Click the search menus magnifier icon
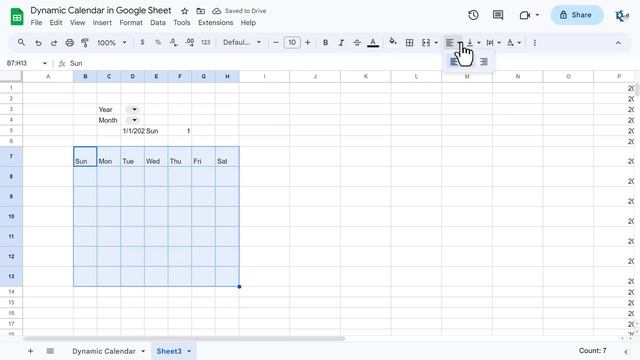The width and height of the screenshot is (640, 360). pyautogui.click(x=21, y=42)
